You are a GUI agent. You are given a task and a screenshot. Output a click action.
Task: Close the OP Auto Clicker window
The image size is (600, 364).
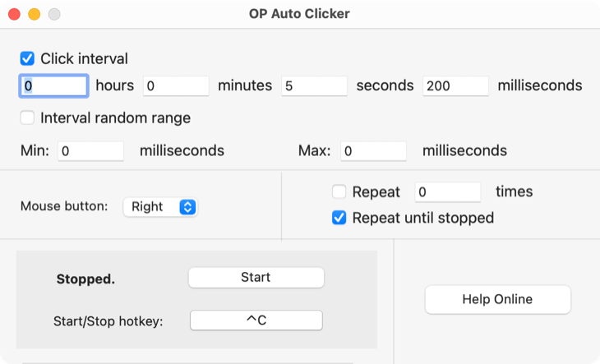[15, 14]
